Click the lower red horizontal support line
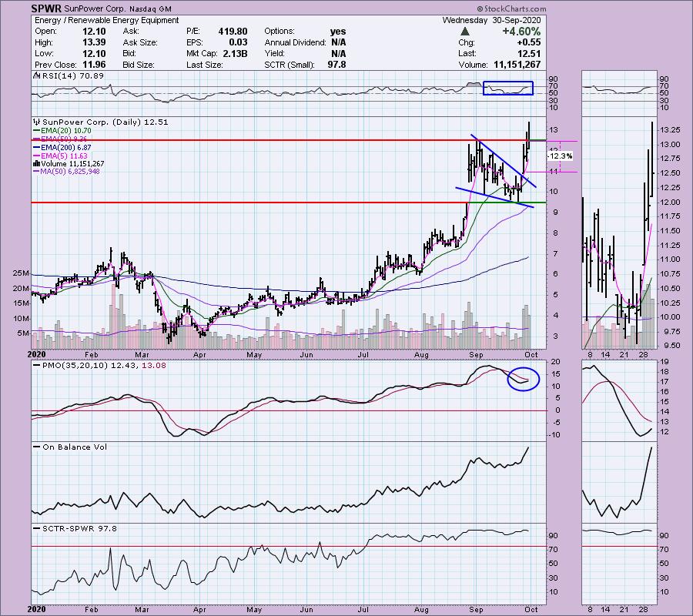Image resolution: width=693 pixels, height=616 pixels. click(231, 203)
